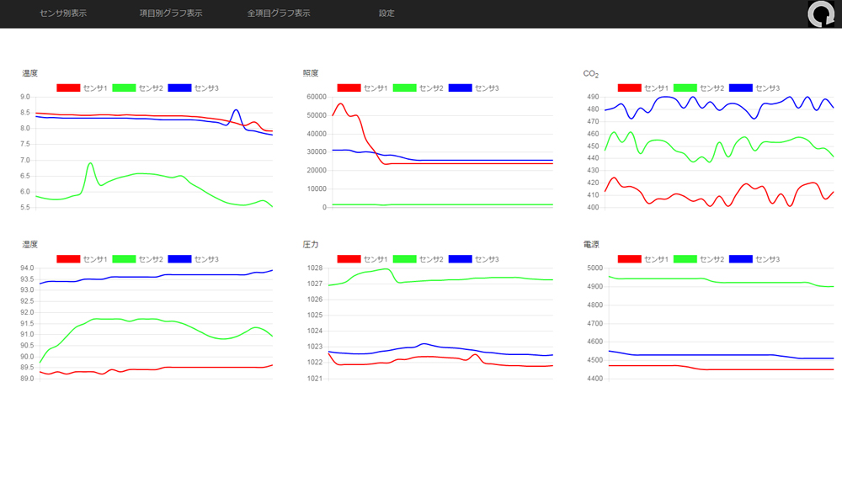Click the red センサ1 swatch in the CO2 legend
This screenshot has width=842, height=504.
(629, 88)
